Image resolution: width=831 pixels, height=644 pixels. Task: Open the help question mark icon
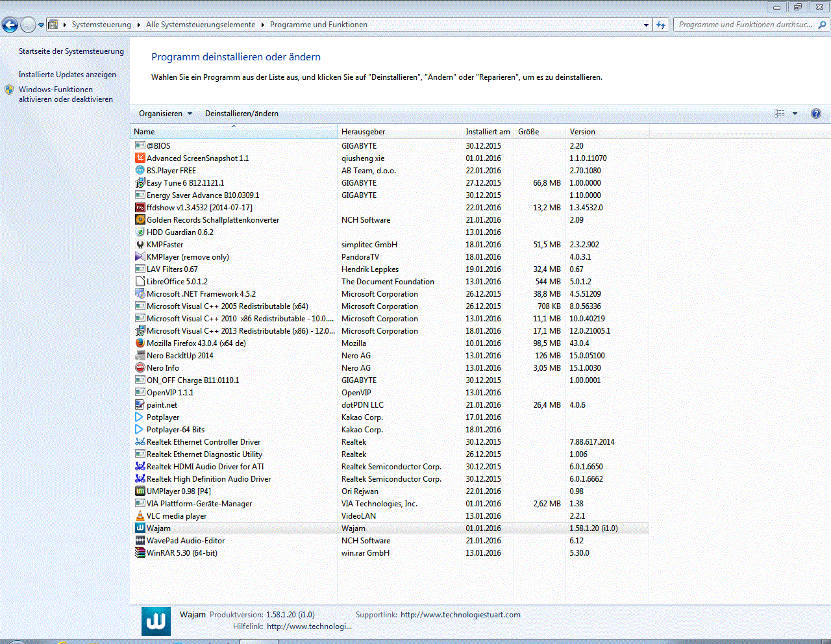[816, 114]
